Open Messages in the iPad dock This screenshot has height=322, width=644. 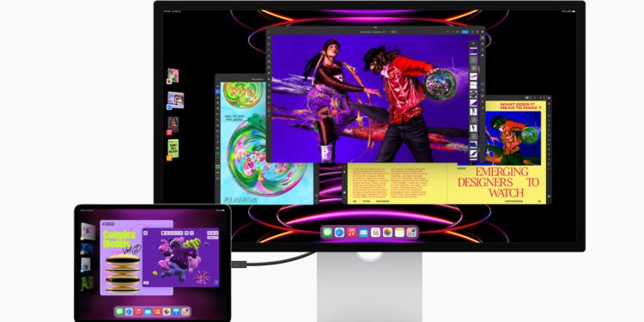[119, 312]
